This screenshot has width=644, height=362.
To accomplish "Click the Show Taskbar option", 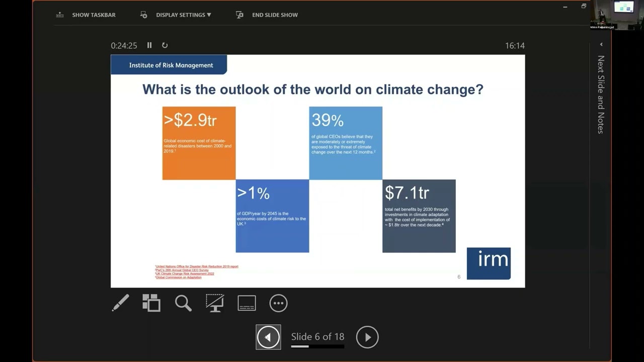I will [x=87, y=15].
